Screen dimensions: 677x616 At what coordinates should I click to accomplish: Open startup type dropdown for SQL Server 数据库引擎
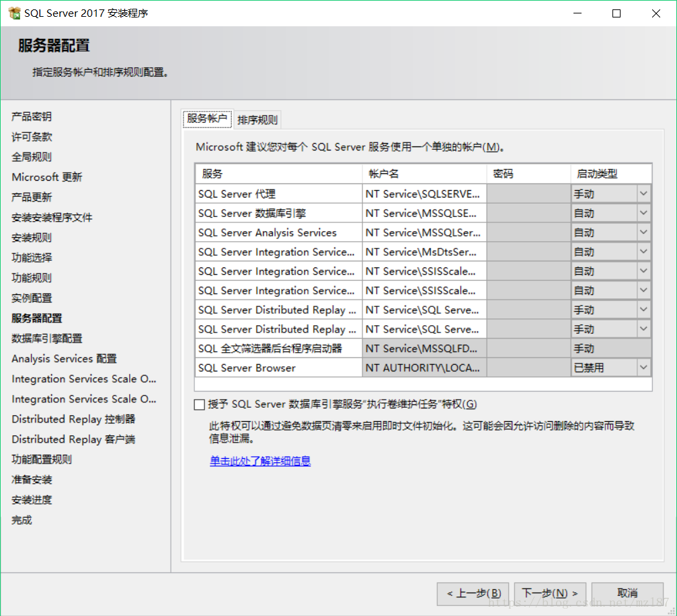click(x=643, y=213)
